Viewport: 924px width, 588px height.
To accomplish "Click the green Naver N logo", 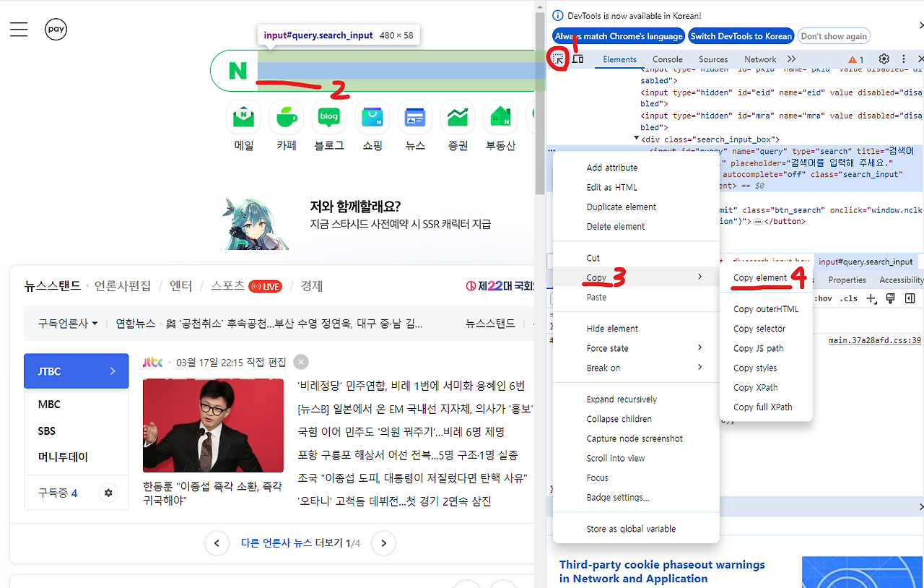I will point(237,71).
